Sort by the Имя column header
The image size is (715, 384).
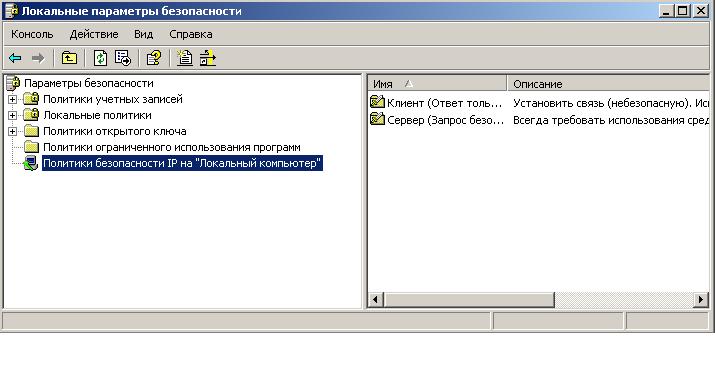coord(437,84)
